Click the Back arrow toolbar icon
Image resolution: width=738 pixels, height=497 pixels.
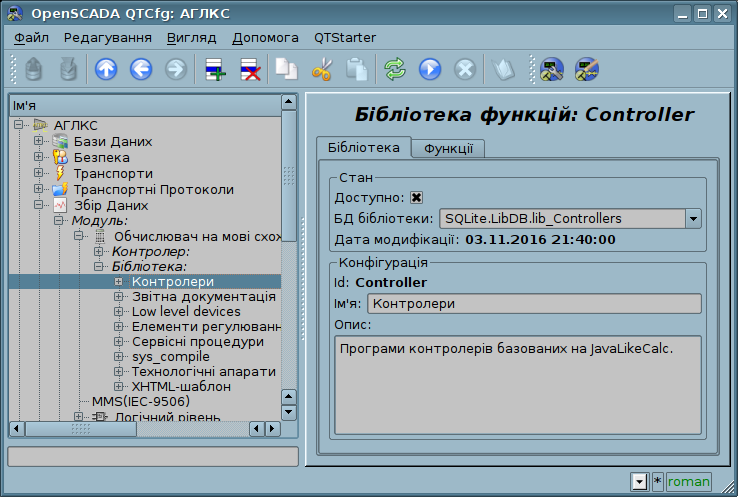pos(140,69)
